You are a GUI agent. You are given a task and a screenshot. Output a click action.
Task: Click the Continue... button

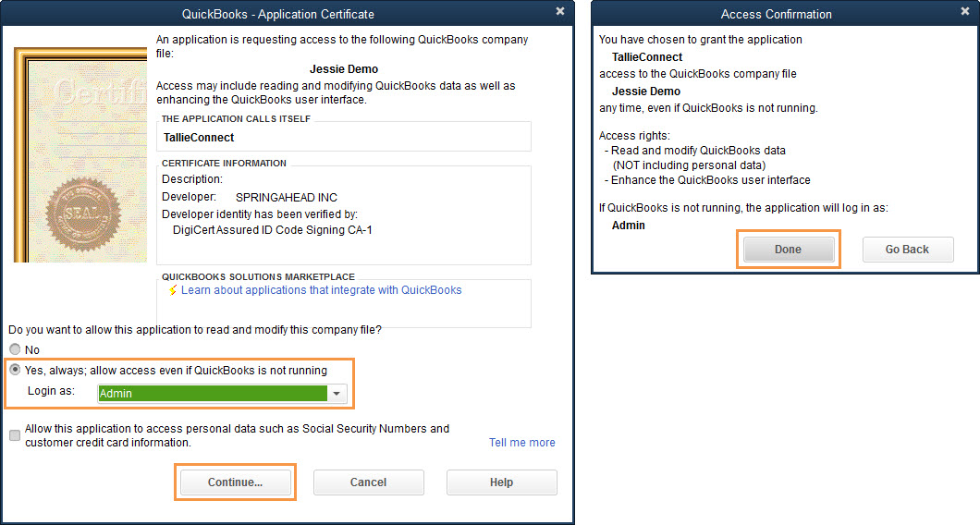[x=235, y=482]
